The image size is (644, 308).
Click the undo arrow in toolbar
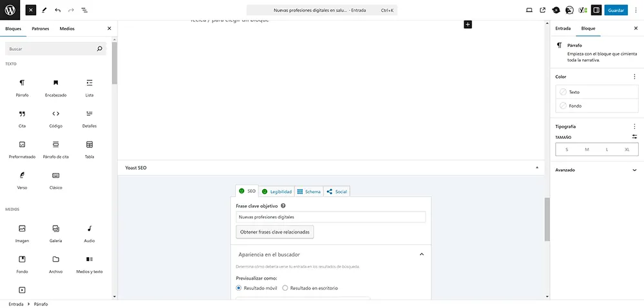click(58, 10)
